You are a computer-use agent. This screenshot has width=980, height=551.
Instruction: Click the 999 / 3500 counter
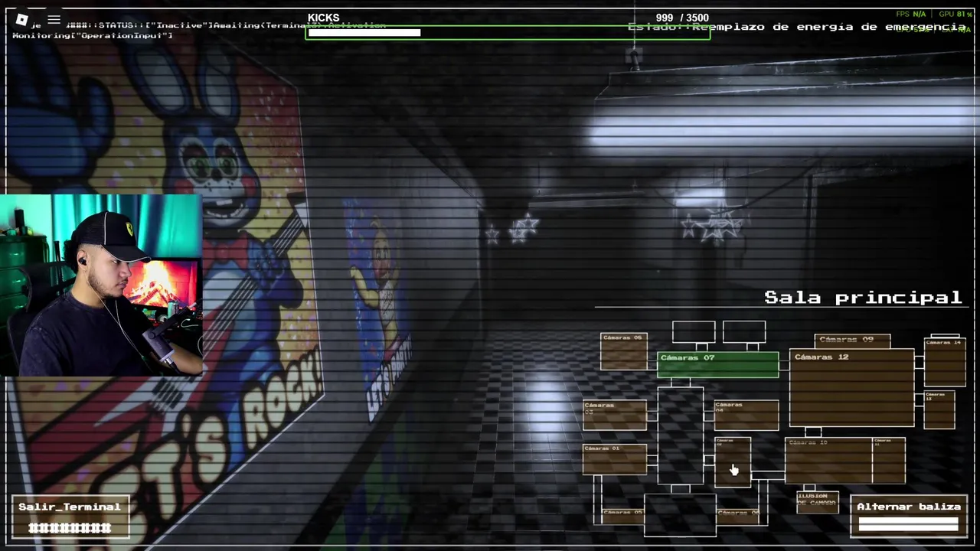pyautogui.click(x=682, y=18)
